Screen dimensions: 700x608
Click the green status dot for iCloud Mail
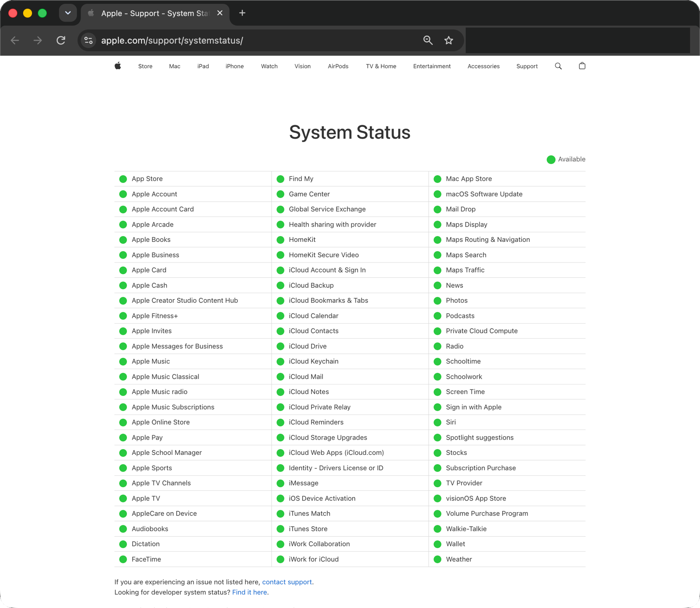click(x=280, y=377)
